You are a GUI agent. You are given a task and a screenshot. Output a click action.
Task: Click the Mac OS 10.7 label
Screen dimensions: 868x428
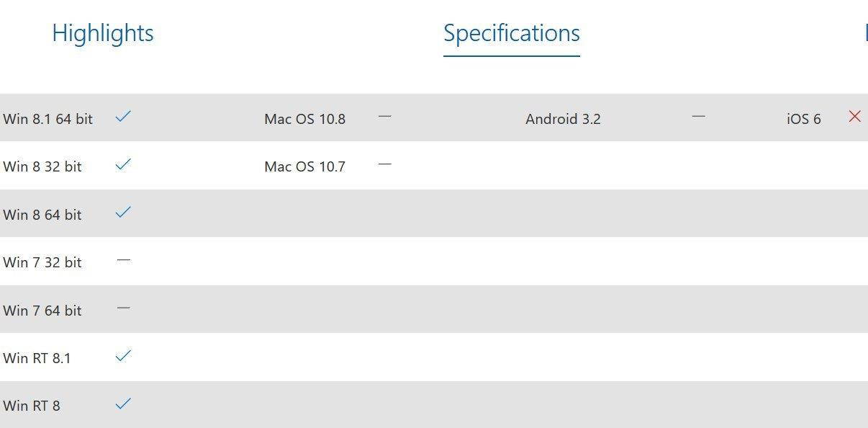click(304, 166)
